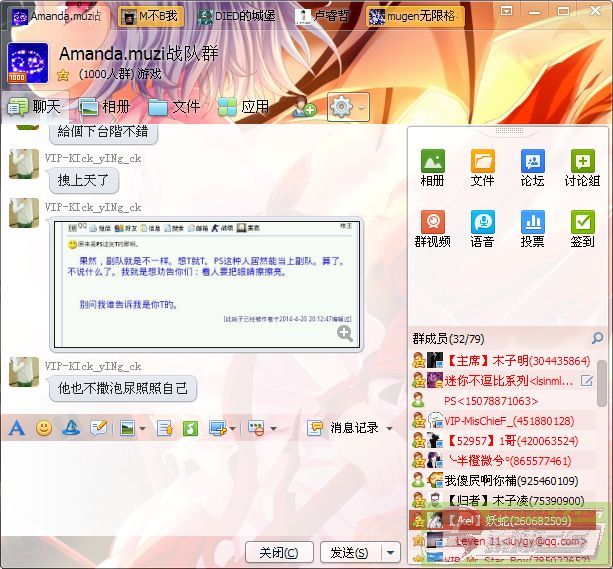613x569 pixels.
Task: Expand the send image dropdown arrow
Action: (143, 428)
